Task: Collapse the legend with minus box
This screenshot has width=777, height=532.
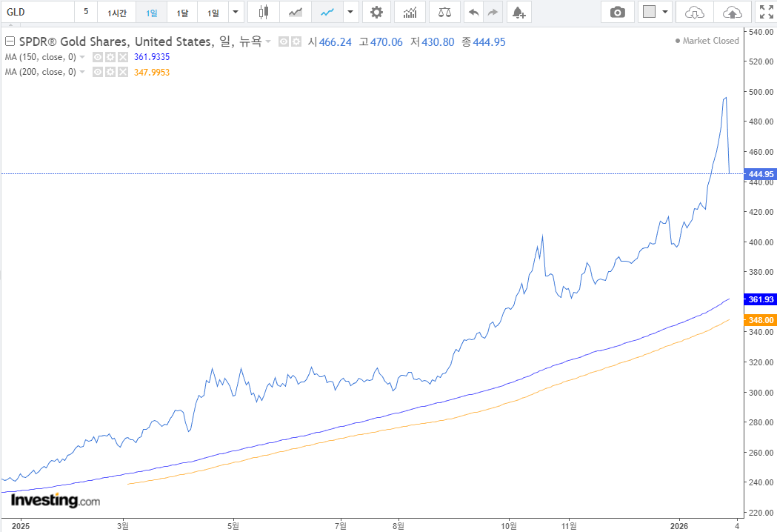Action: tap(10, 41)
